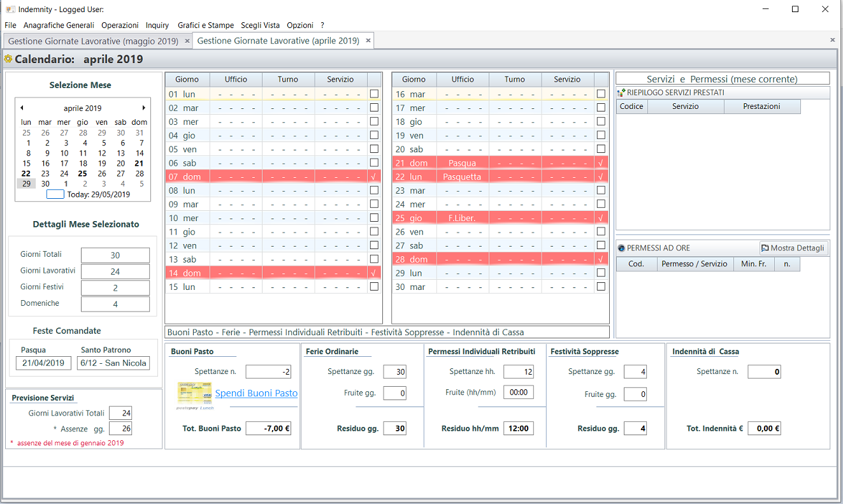Click the Prestazioni column header
Viewport: 843px width, 504px height.
point(762,106)
